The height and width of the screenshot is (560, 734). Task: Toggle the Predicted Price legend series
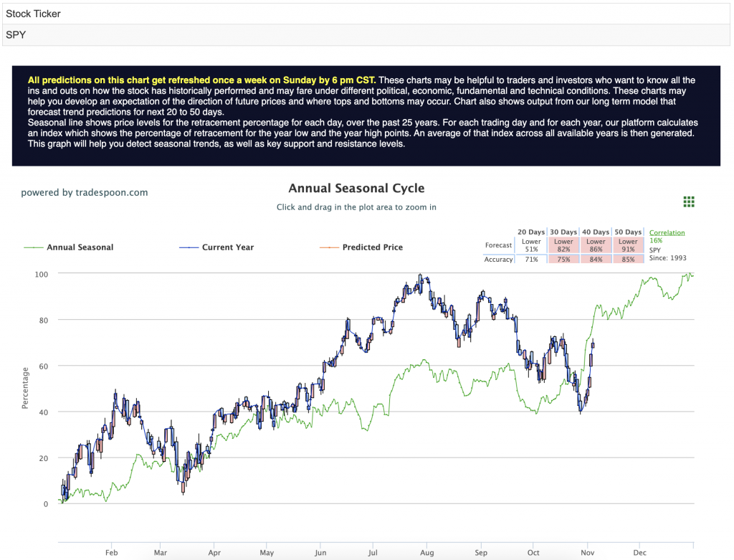[x=361, y=247]
